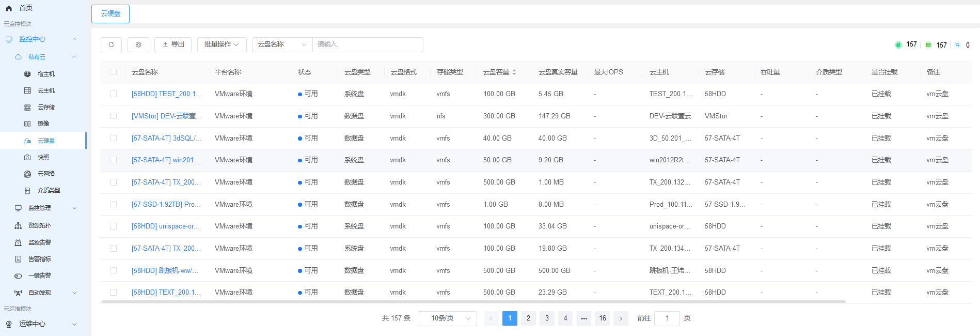The height and width of the screenshot is (336, 980).
Task: Click the 云网络 icon in the sidebar
Action: tap(27, 174)
